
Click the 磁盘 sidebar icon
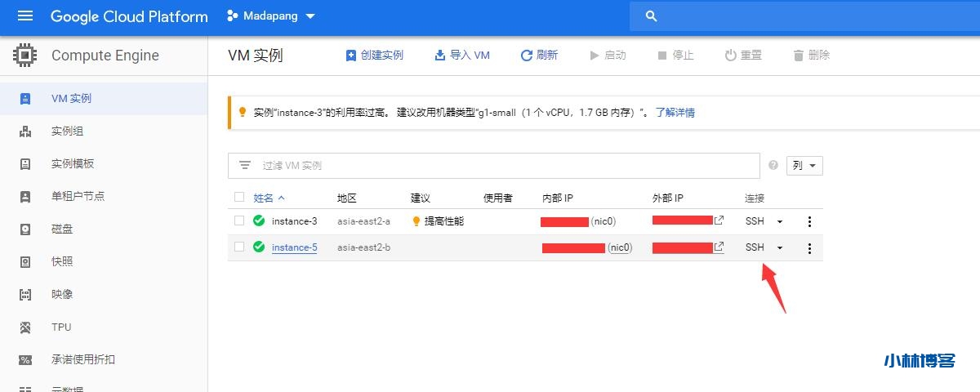pyautogui.click(x=25, y=229)
